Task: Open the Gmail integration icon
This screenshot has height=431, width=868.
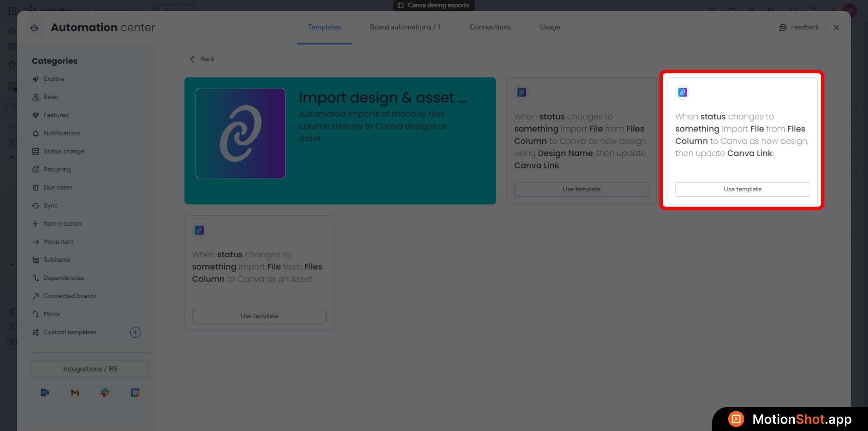Action: click(x=75, y=392)
